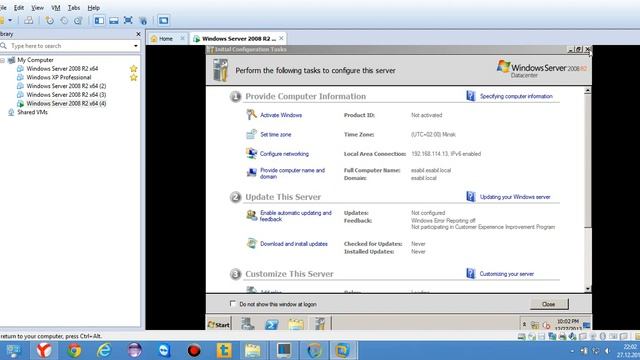Click the Activate Windows keys icon
Viewport: 640px width, 360px height.
tap(251, 115)
